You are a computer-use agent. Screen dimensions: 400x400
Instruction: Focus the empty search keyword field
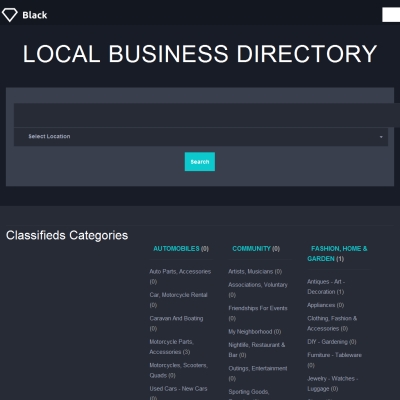tap(207, 115)
